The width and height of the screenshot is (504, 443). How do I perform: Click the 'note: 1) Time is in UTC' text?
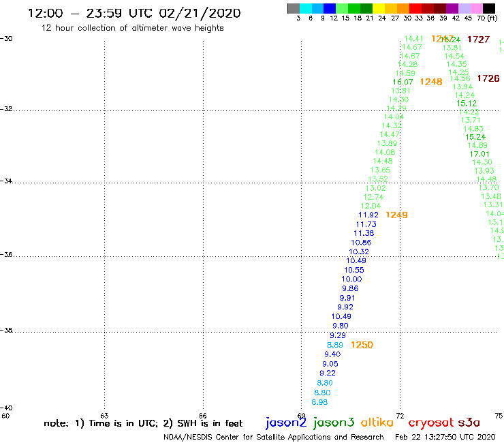click(101, 423)
